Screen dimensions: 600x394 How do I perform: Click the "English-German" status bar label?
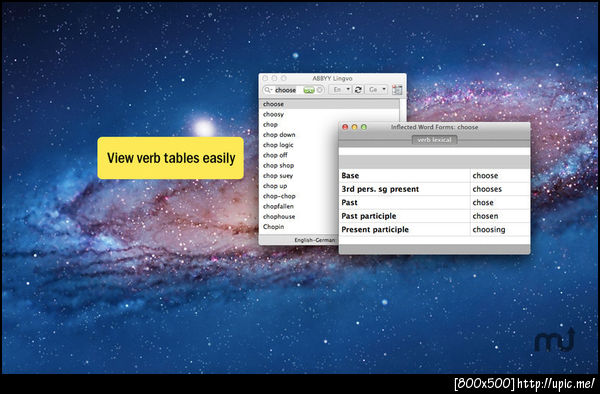(315, 240)
